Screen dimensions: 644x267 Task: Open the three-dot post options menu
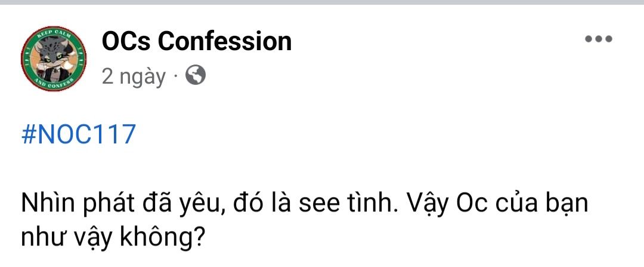coord(598,40)
